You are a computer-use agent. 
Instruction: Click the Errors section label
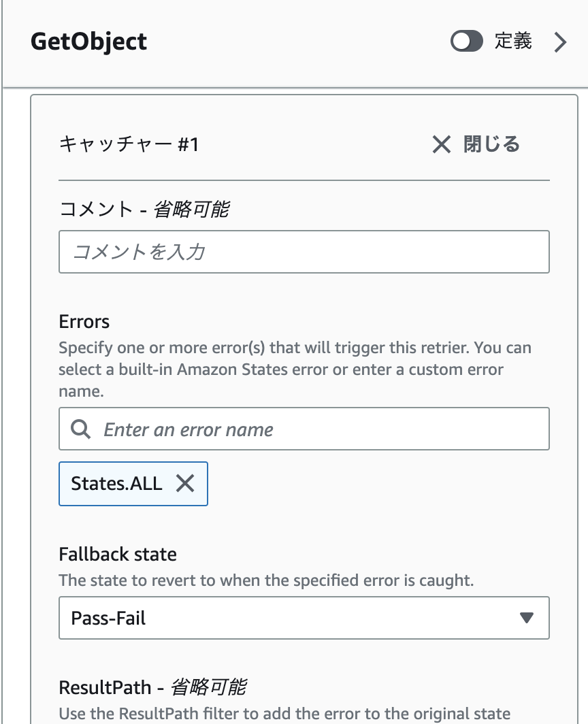point(84,321)
